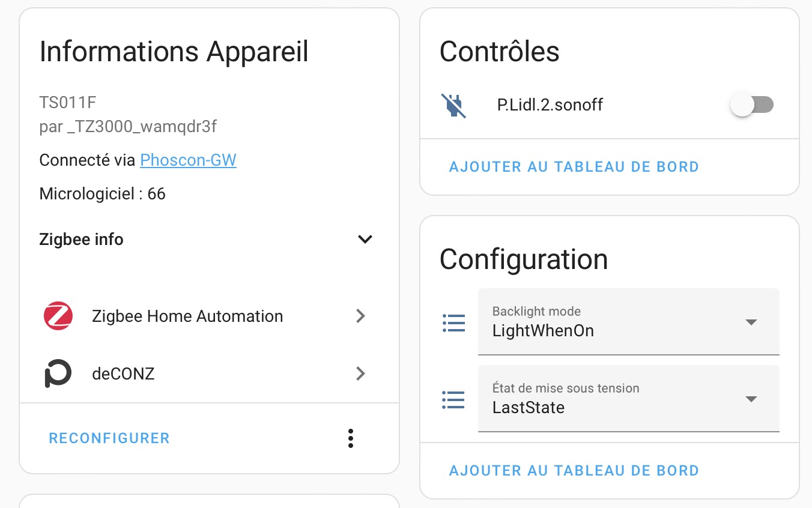Click the unplugged outlet icon beside P.Lidl.2.sonoff

(454, 104)
